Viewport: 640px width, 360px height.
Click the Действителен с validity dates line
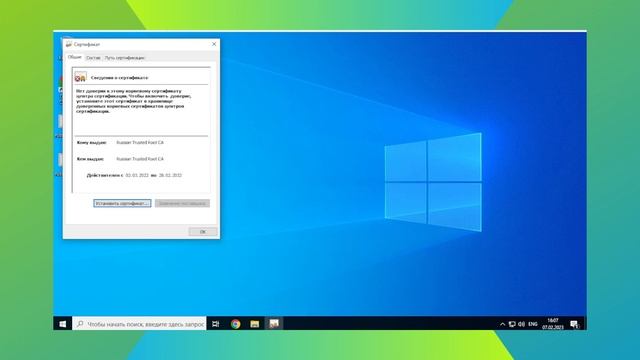pos(134,175)
